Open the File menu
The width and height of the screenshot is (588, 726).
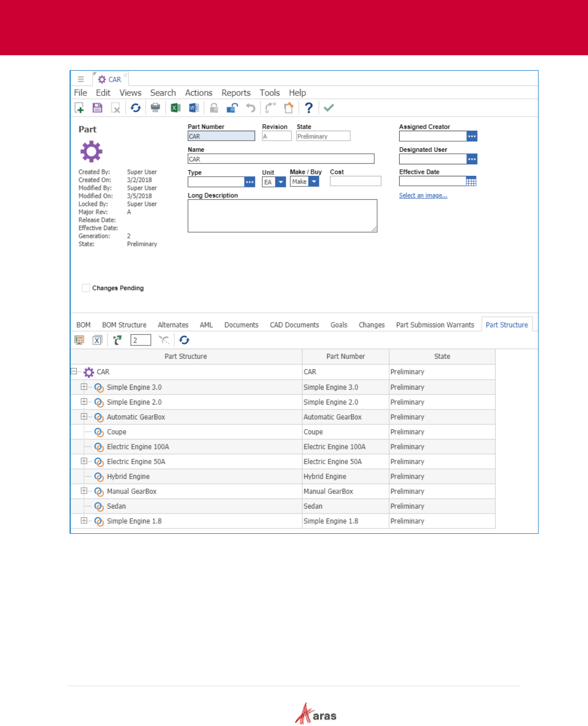coord(81,93)
